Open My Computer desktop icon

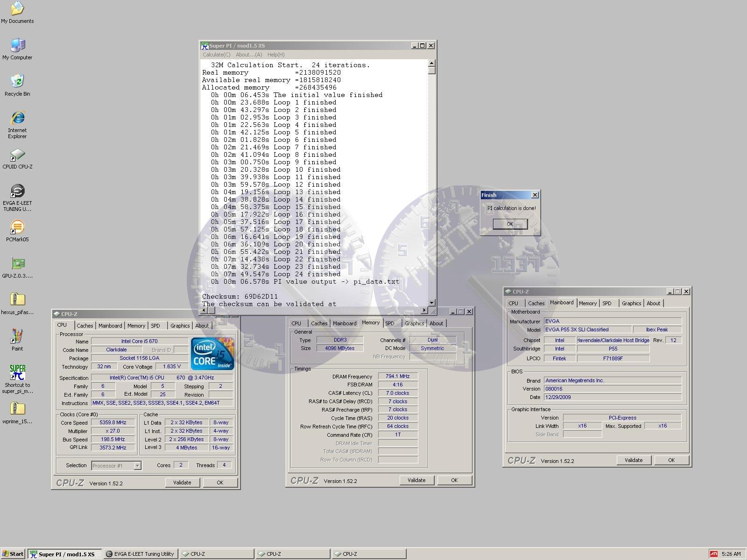tap(17, 49)
